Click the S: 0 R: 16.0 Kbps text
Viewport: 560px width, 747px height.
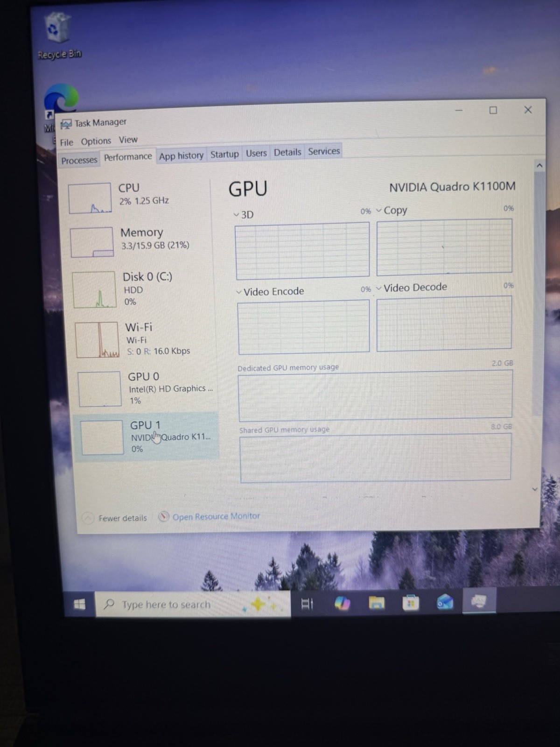tap(159, 351)
